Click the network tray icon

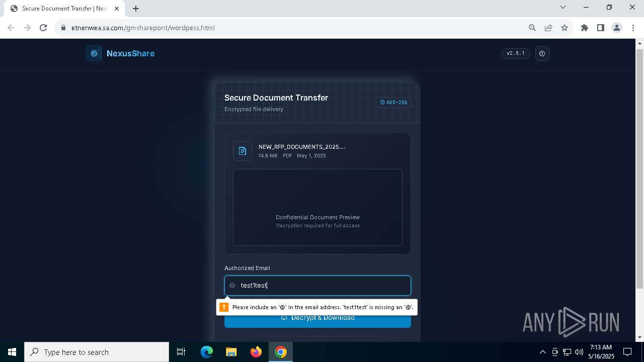[567, 352]
